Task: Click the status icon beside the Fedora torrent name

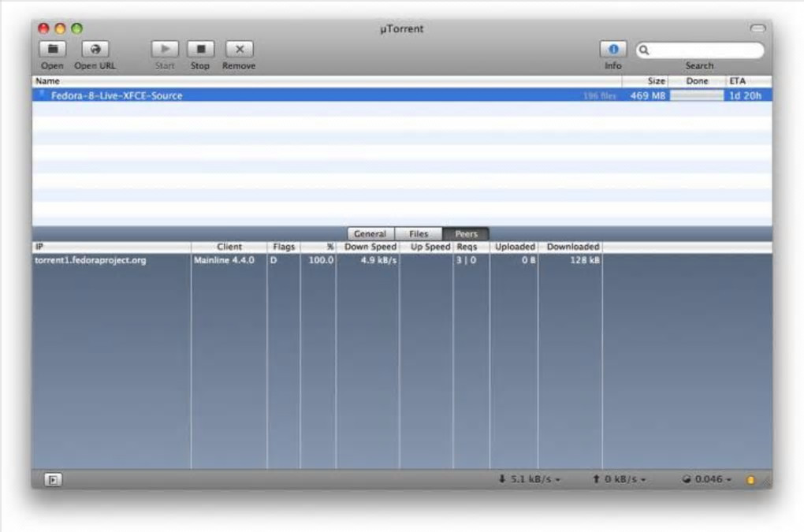Action: pyautogui.click(x=42, y=94)
